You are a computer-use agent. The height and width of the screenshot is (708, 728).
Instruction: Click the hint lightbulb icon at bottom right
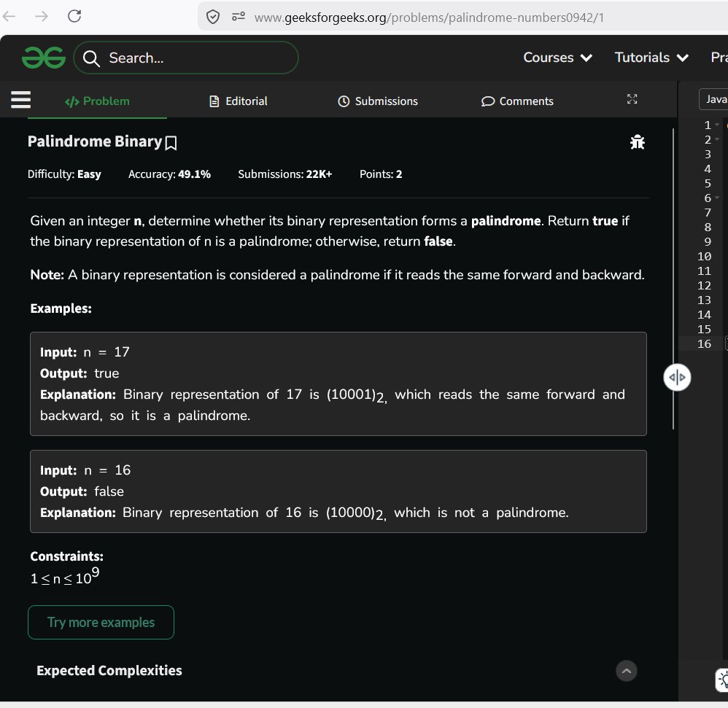tap(722, 680)
